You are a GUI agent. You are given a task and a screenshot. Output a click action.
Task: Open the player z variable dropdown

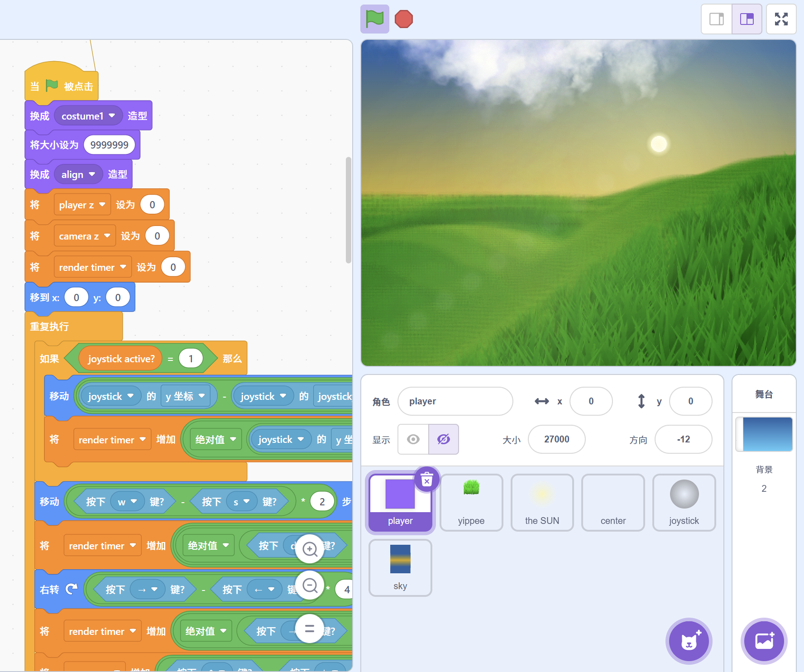click(82, 205)
